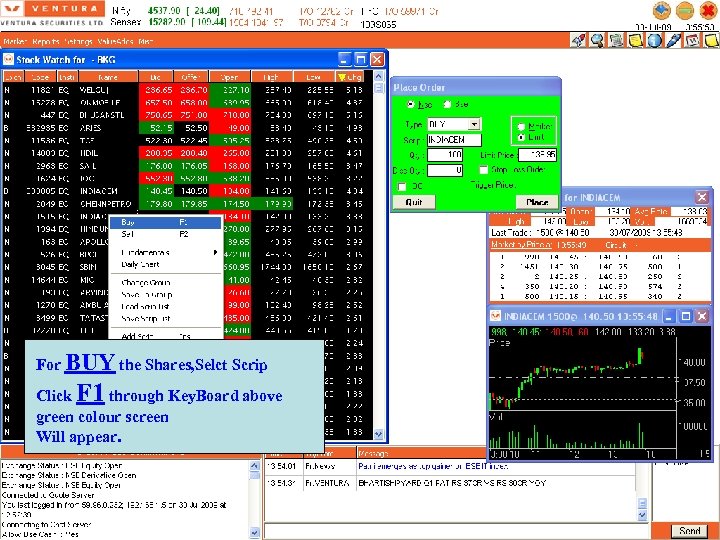Viewport: 720px width, 540px height.
Task: Enable the Stop Loss Order checkbox
Action: point(484,169)
